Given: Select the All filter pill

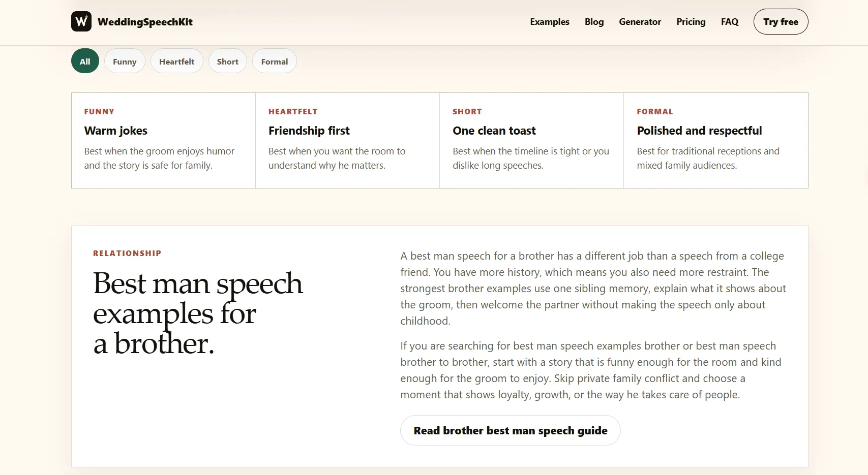Looking at the screenshot, I should click(x=85, y=61).
